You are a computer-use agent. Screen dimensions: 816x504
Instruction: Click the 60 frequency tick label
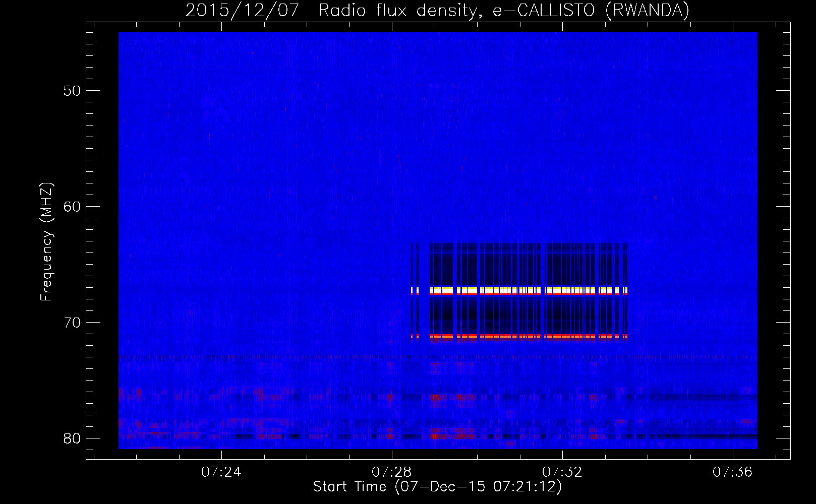point(72,207)
